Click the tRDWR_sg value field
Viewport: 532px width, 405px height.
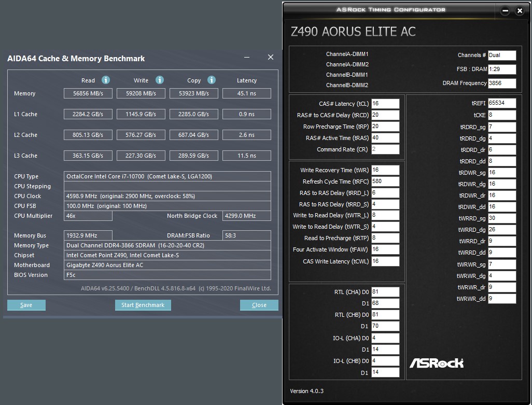pyautogui.click(x=502, y=172)
